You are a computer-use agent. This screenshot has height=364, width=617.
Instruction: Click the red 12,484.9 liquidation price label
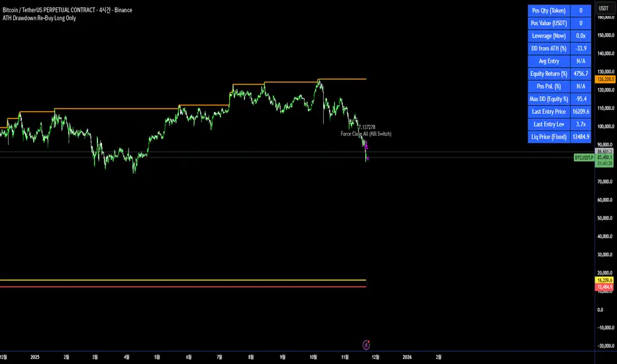[604, 287]
